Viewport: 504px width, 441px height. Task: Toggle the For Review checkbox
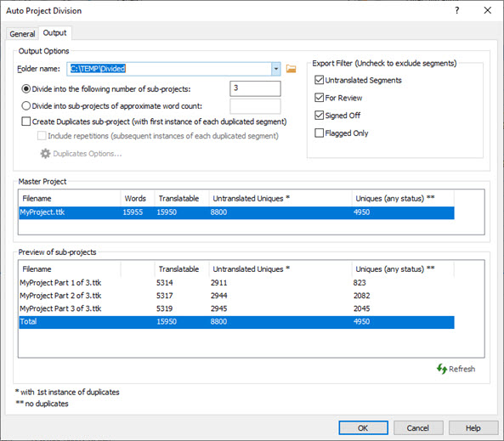[320, 98]
